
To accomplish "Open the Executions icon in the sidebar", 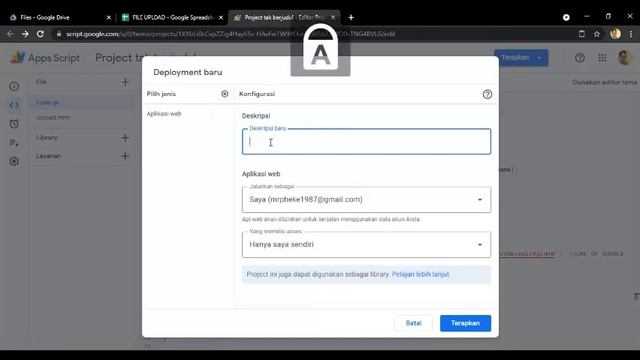I will [x=14, y=143].
